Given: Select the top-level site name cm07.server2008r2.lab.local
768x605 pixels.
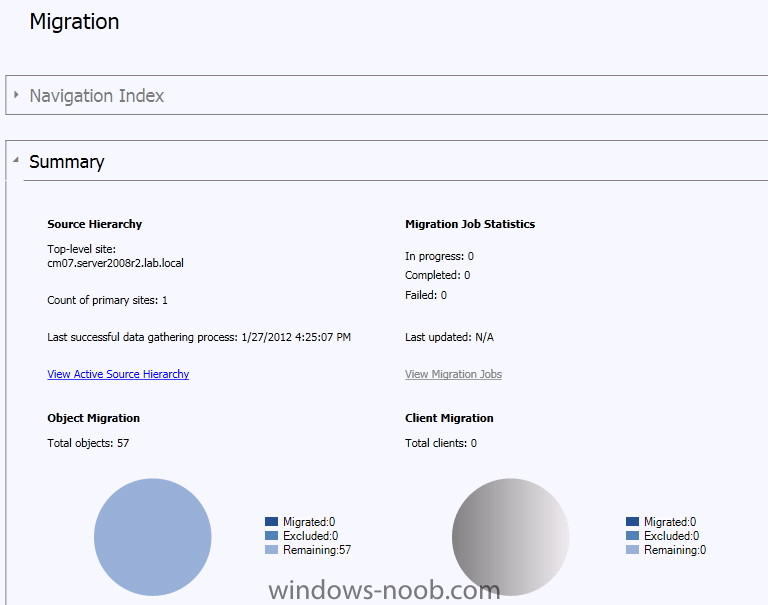Looking at the screenshot, I should (116, 263).
